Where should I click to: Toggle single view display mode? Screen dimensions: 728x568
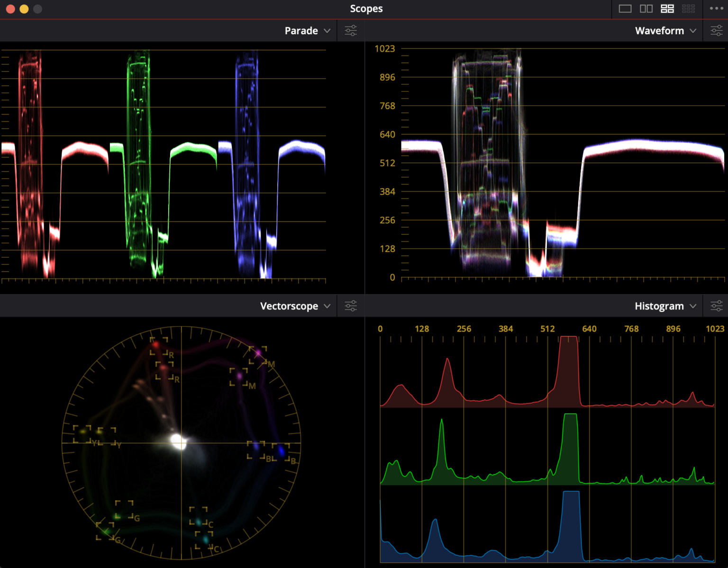pos(626,9)
